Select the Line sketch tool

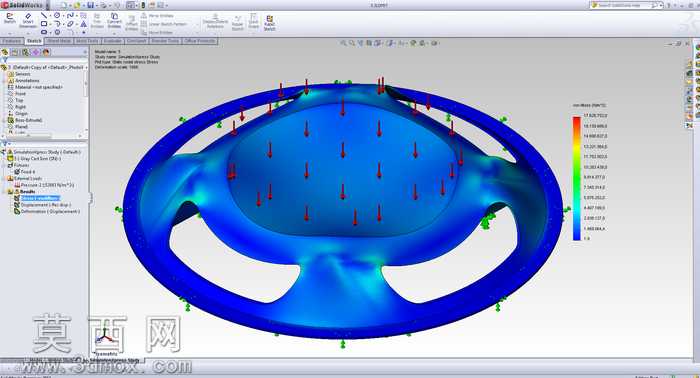[x=44, y=16]
